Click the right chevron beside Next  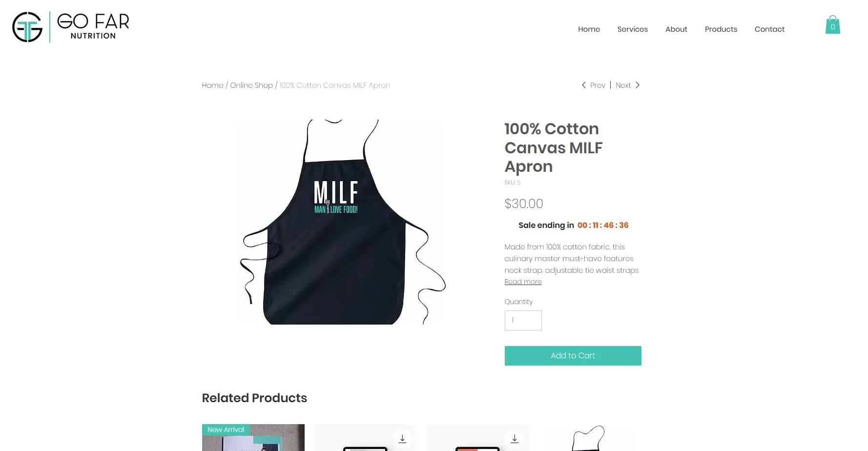pos(637,85)
